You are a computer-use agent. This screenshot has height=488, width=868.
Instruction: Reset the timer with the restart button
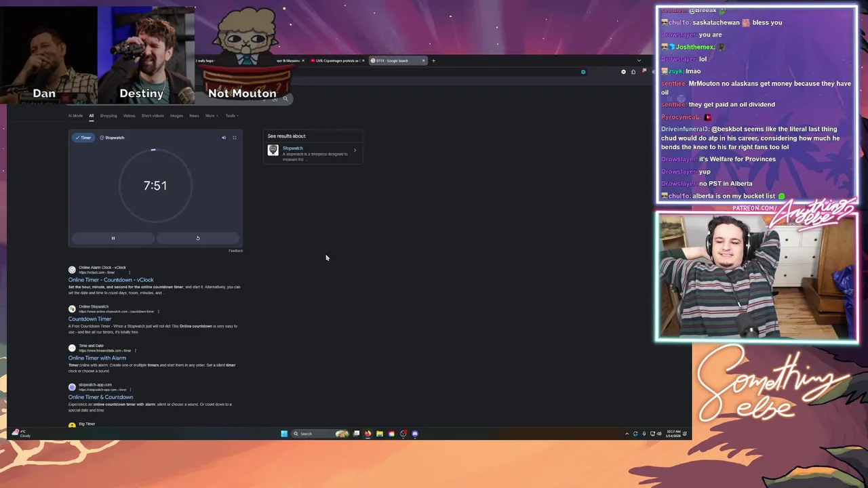pos(198,238)
